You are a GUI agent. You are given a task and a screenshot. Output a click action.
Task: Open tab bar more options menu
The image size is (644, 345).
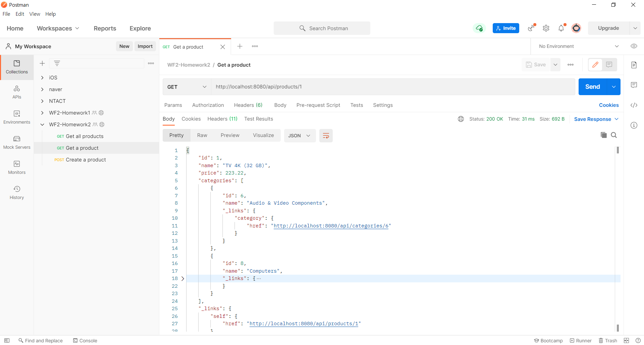[255, 46]
